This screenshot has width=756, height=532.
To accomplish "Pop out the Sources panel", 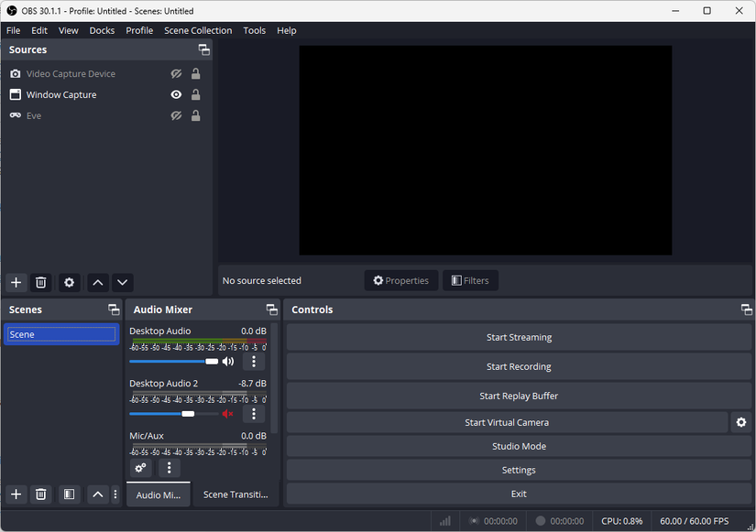I will [203, 49].
